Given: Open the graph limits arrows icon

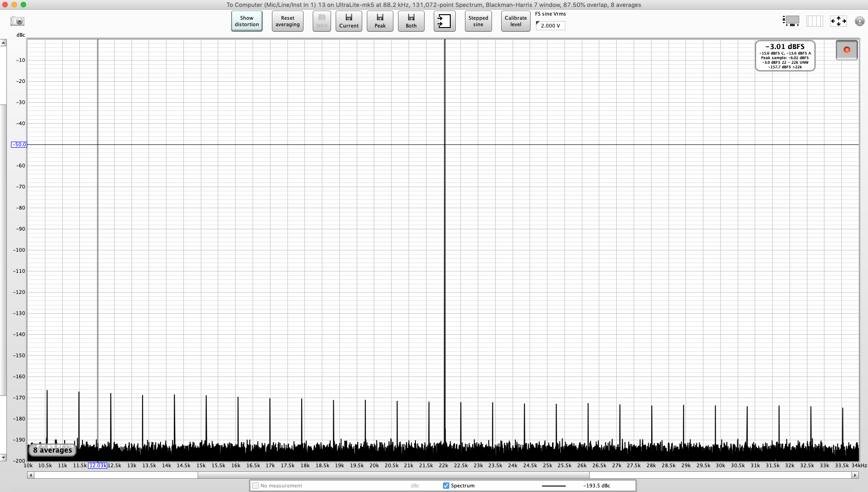Looking at the screenshot, I should [839, 21].
